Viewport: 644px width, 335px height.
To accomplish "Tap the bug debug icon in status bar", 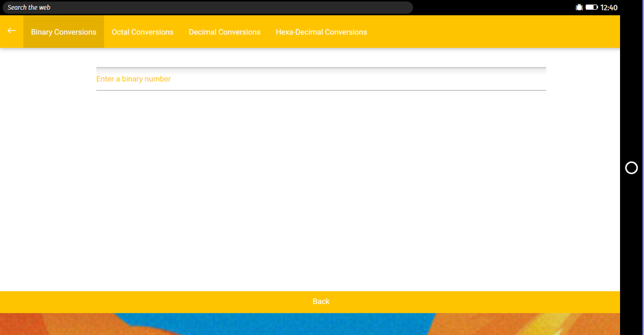I will pos(579,7).
